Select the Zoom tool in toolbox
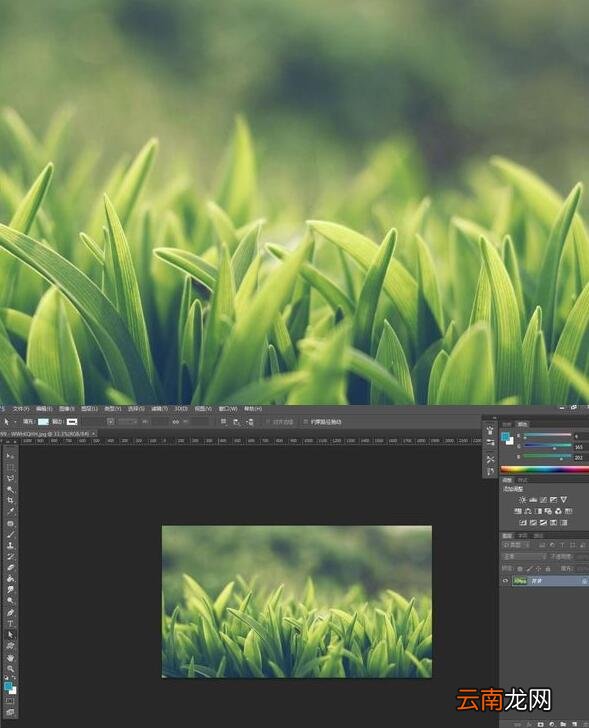This screenshot has height=728, width=589. coord(10,669)
